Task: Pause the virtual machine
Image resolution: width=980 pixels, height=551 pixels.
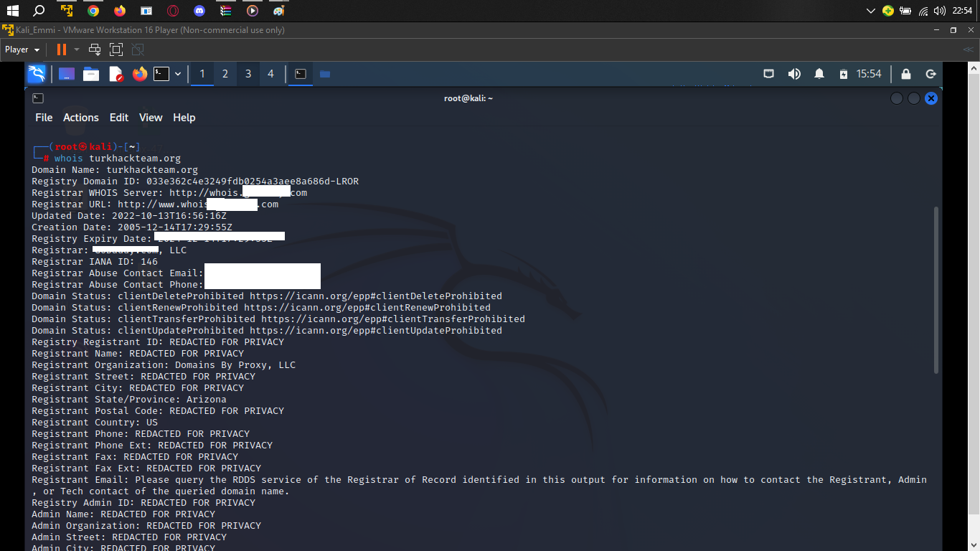Action: point(61,50)
